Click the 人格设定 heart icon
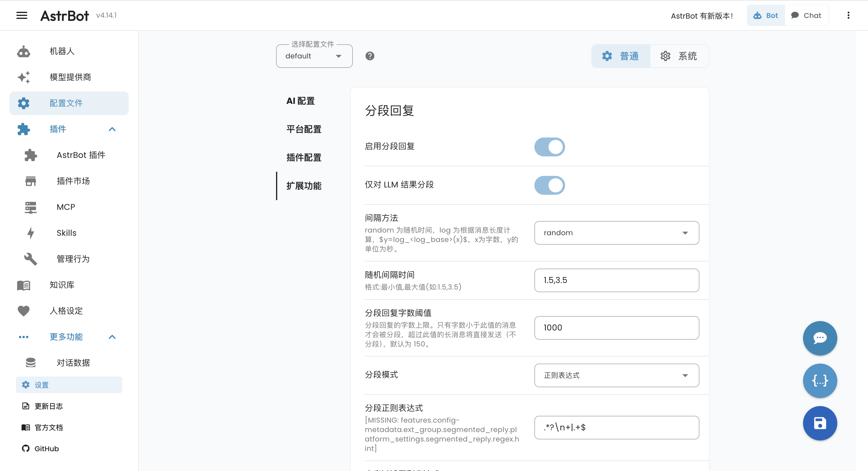868x471 pixels. pos(23,311)
